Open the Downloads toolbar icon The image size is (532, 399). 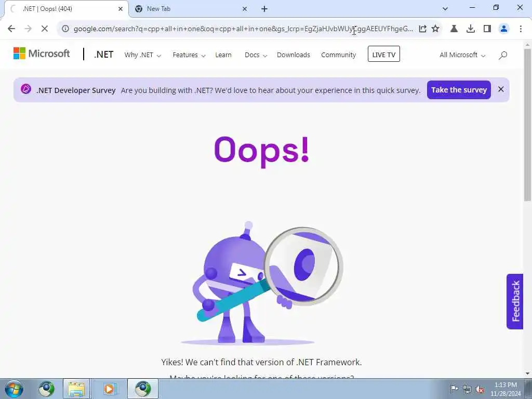pyautogui.click(x=470, y=29)
